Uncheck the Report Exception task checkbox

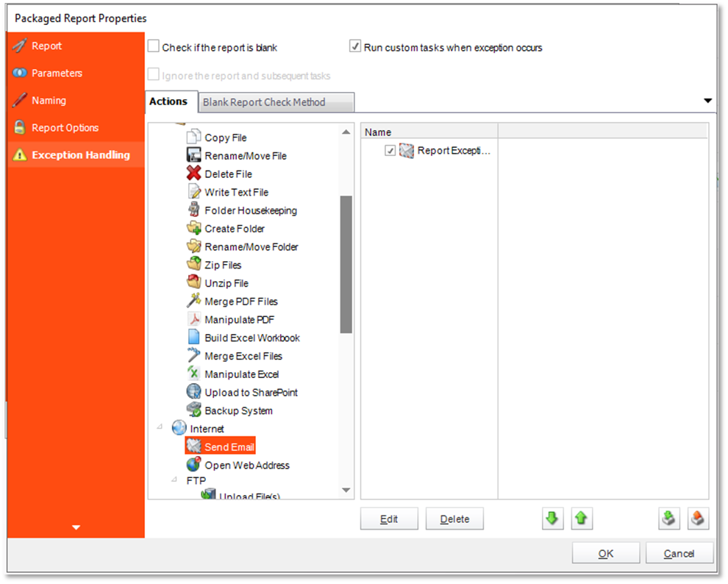[x=390, y=150]
